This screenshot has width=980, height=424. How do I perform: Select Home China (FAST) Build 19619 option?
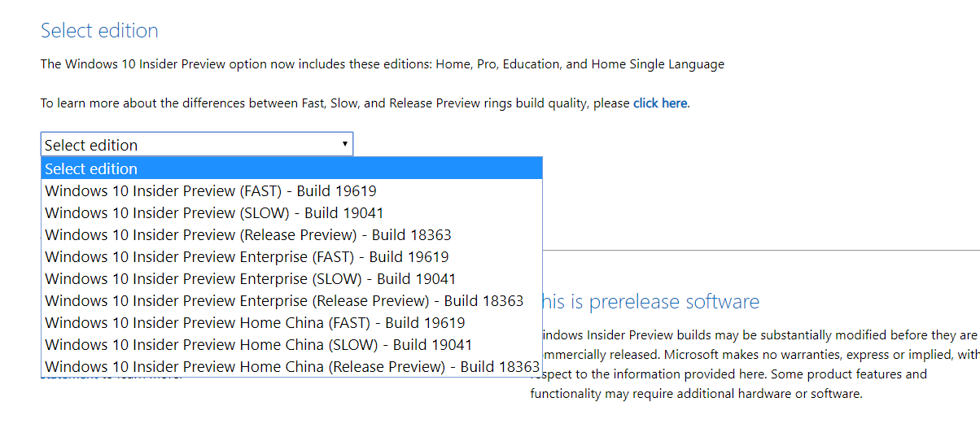pos(255,323)
